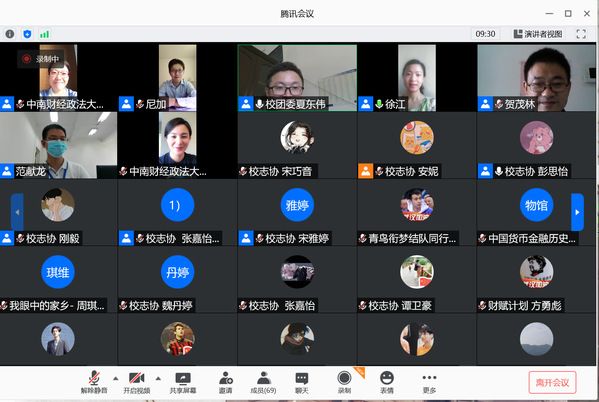599x402 pixels.
Task: Open the 更多 more options menu
Action: (429, 383)
